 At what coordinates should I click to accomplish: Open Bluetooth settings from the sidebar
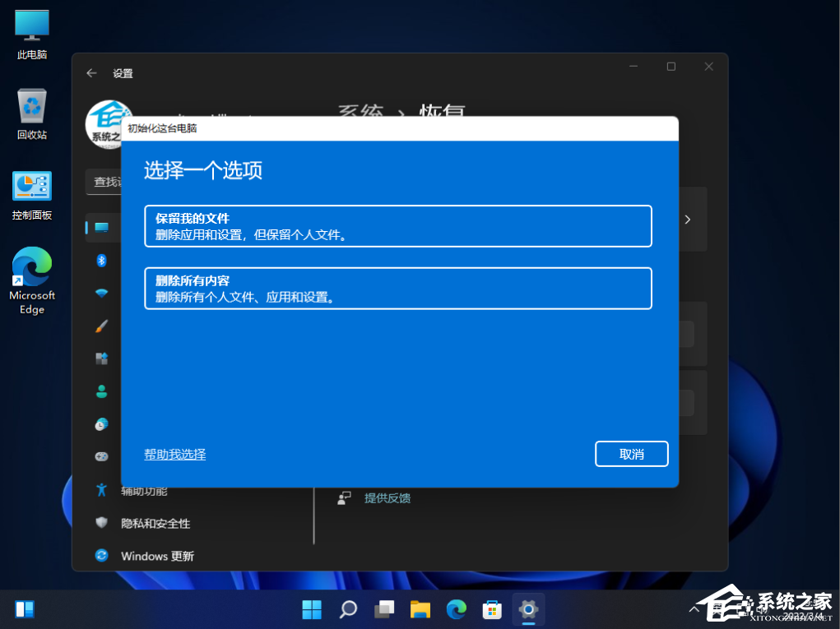pos(101,261)
